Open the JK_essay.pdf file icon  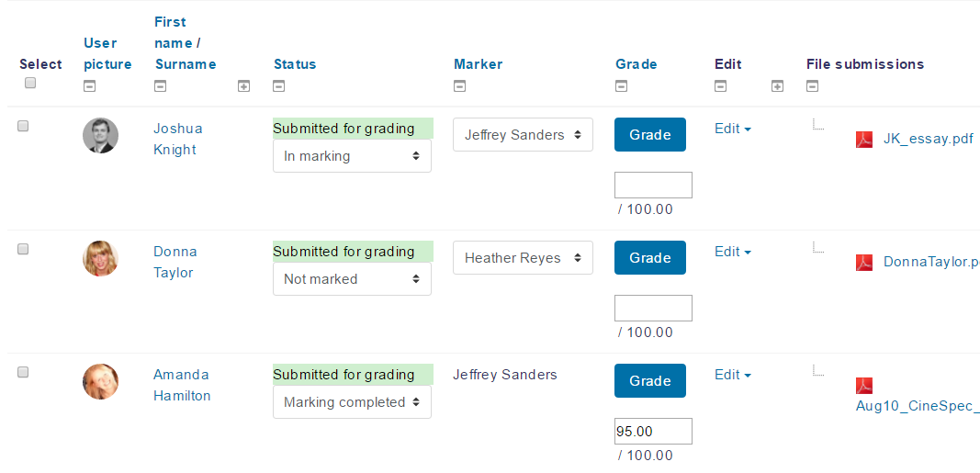point(864,140)
